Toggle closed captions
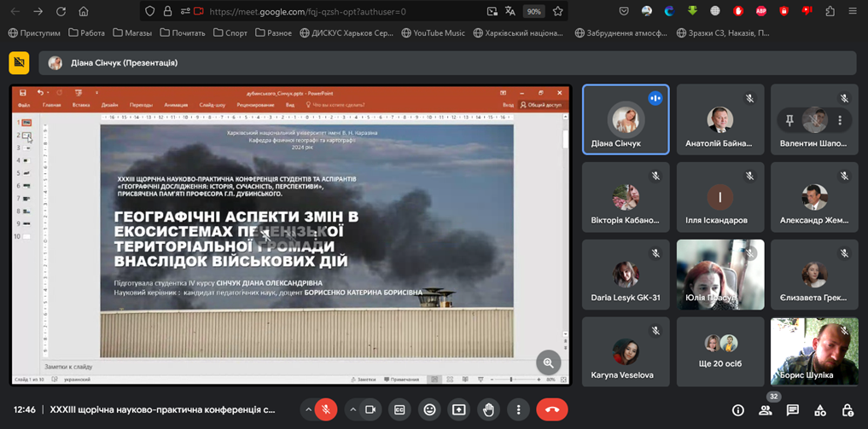The height and width of the screenshot is (429, 868). [399, 409]
